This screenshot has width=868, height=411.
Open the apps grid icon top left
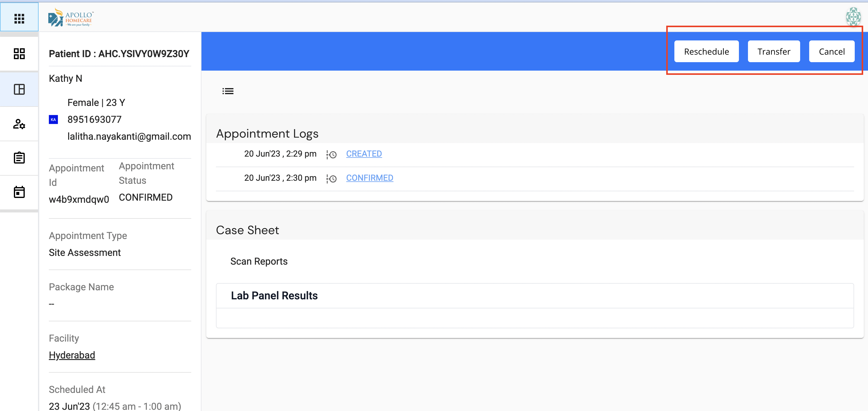tap(19, 18)
